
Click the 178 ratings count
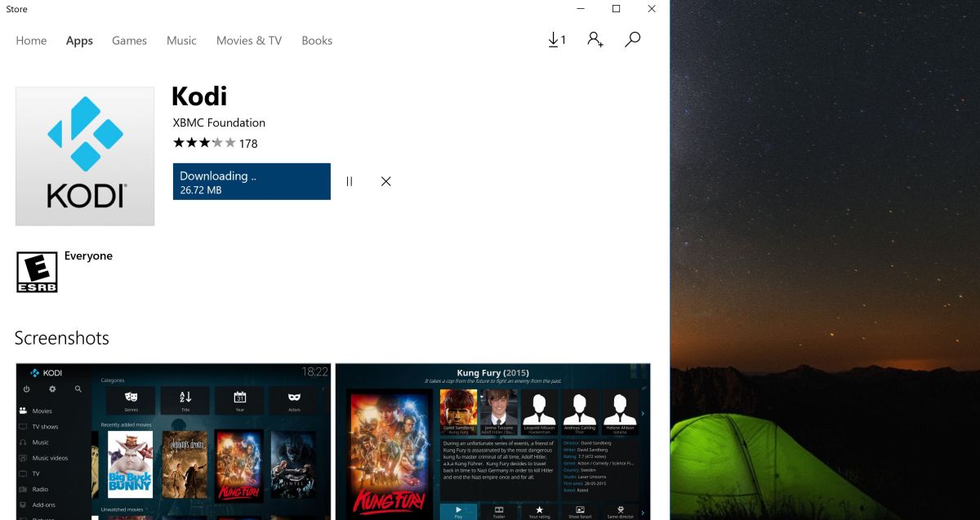248,144
